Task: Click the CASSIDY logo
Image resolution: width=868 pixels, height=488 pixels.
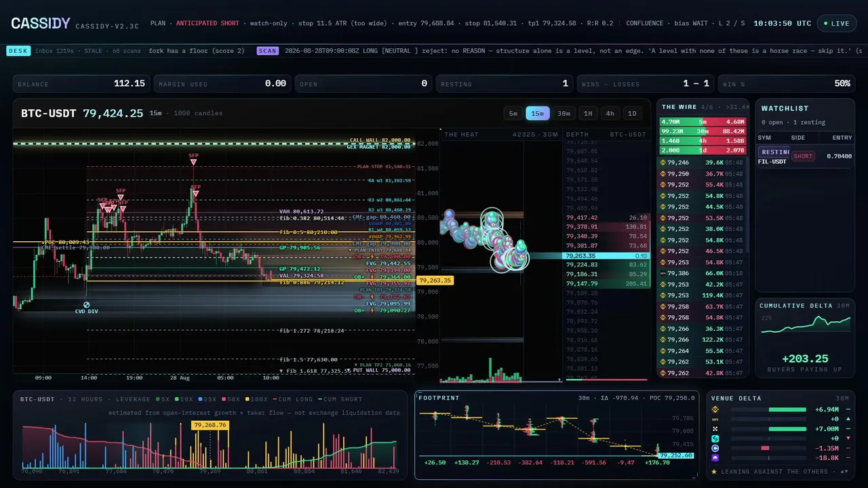Action: 41,24
